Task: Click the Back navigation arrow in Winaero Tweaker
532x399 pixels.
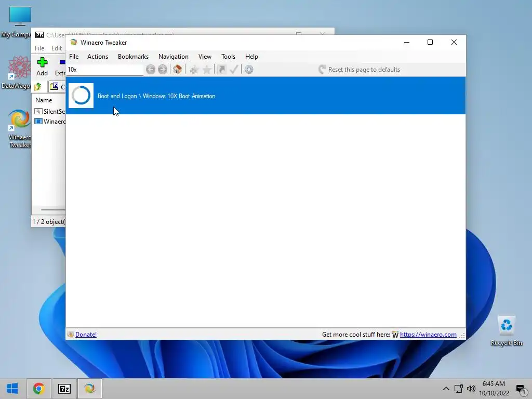Action: point(151,70)
